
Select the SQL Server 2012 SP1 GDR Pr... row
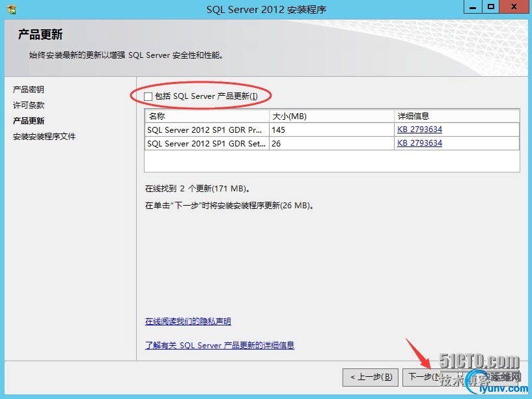pos(332,130)
